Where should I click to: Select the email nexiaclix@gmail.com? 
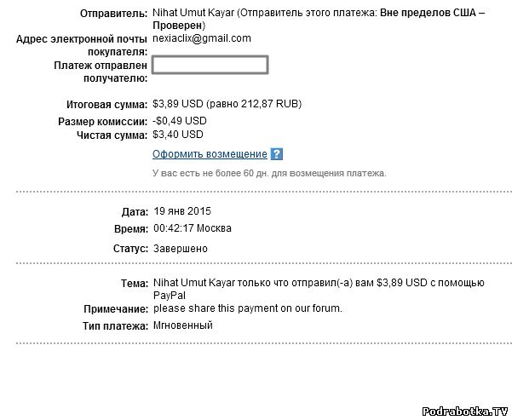coord(202,38)
